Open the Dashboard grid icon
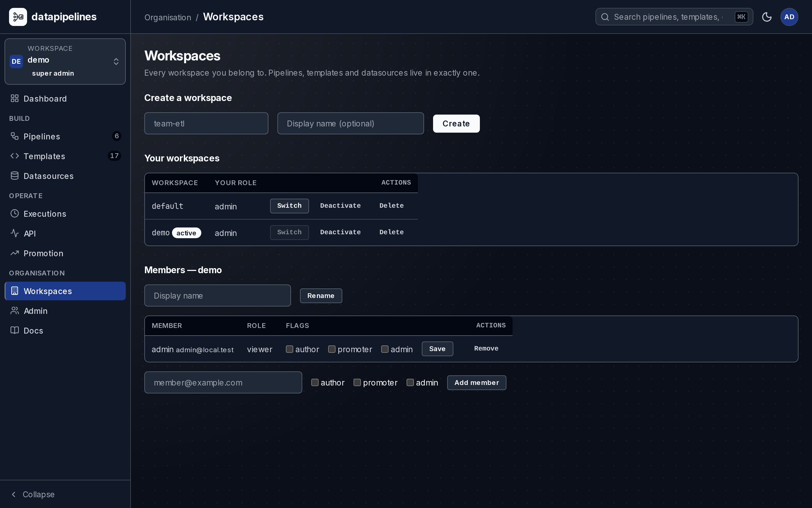 tap(14, 98)
